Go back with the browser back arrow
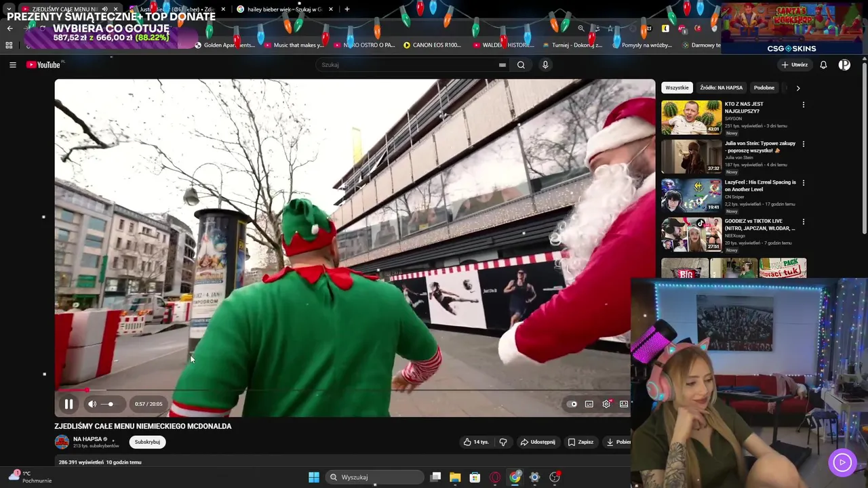 9,28
